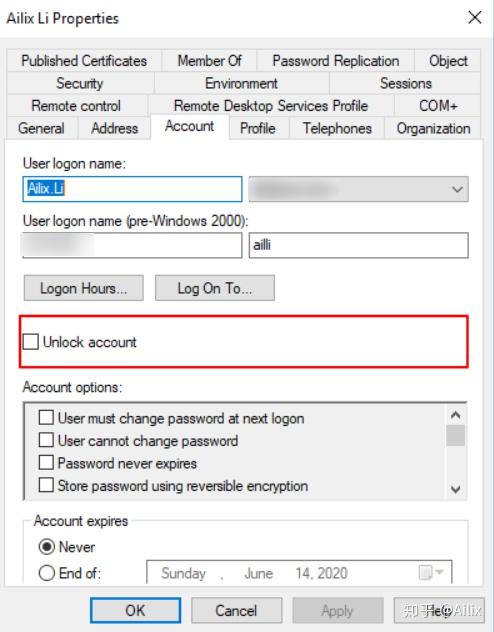Click the pre-Windows 2000 logon name field
494x632 pixels.
359,245
